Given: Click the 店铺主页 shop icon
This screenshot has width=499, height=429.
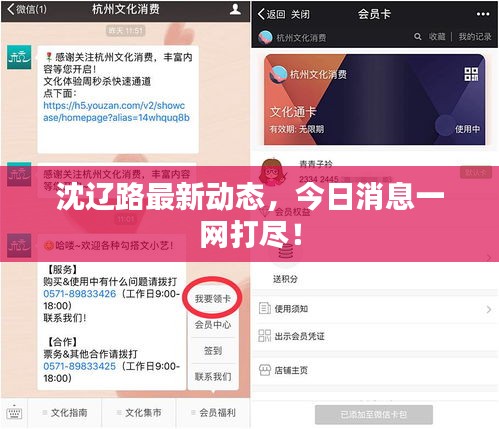Looking at the screenshot, I should (265, 370).
